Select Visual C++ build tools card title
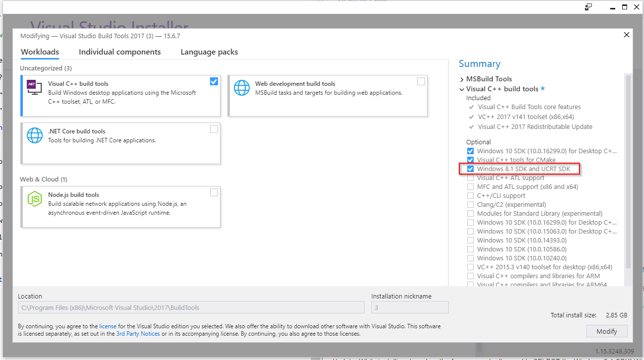Screen dimensions: 644x360 pyautogui.click(x=78, y=84)
